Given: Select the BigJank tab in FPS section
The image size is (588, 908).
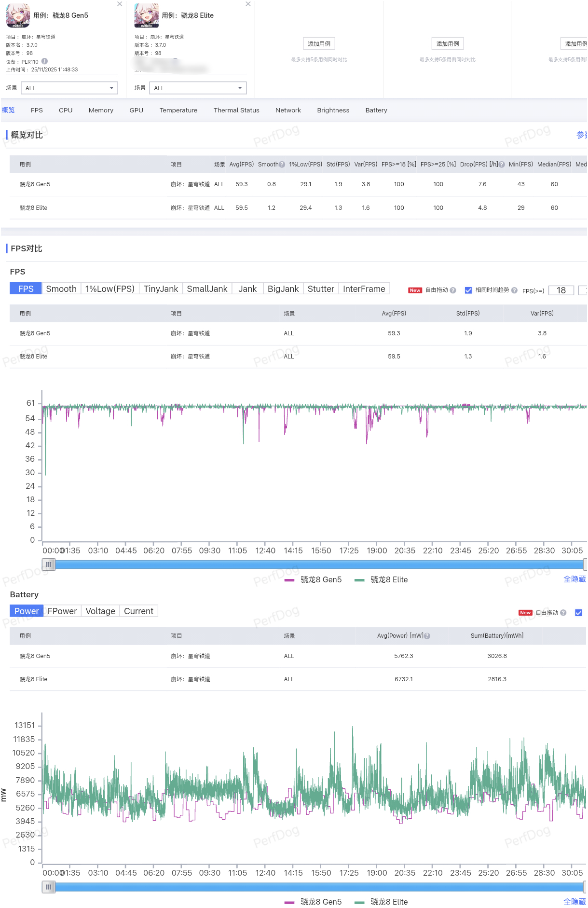Looking at the screenshot, I should coord(283,289).
